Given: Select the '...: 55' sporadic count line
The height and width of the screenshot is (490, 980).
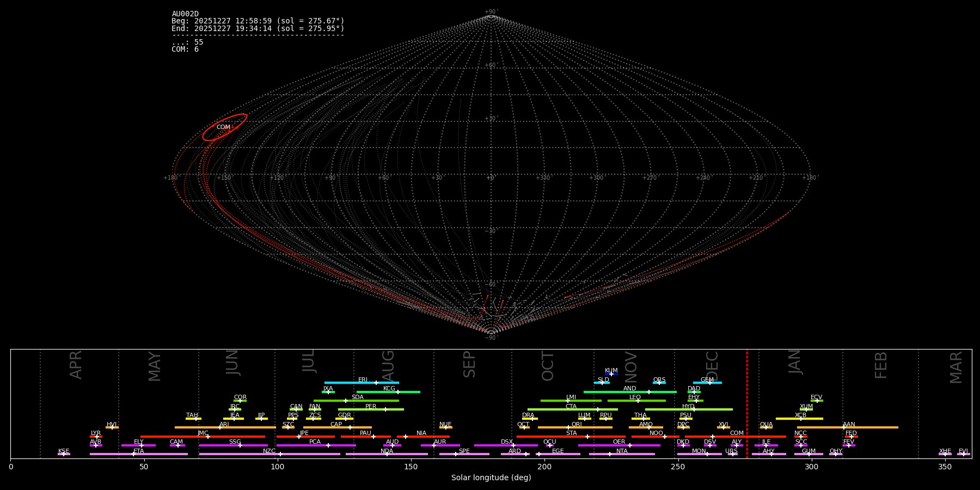Looking at the screenshot, I should (x=187, y=42).
